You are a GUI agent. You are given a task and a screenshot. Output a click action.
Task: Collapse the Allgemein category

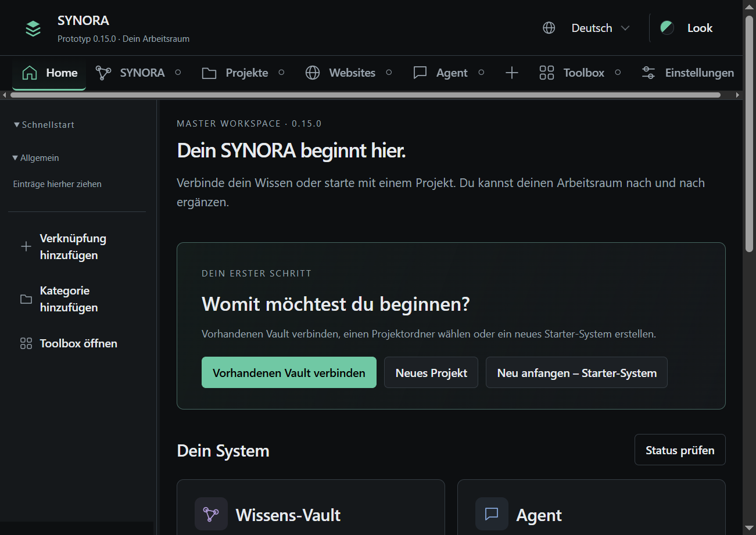click(36, 158)
